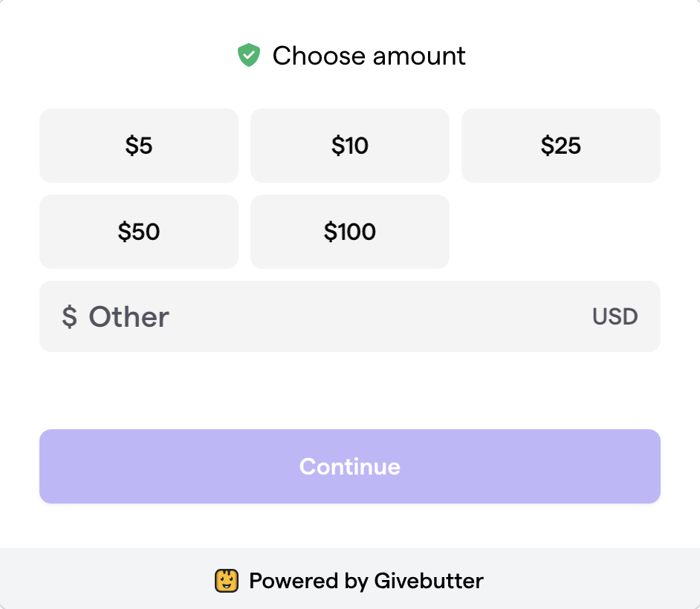Click the number in the $100 tile

tap(355, 232)
